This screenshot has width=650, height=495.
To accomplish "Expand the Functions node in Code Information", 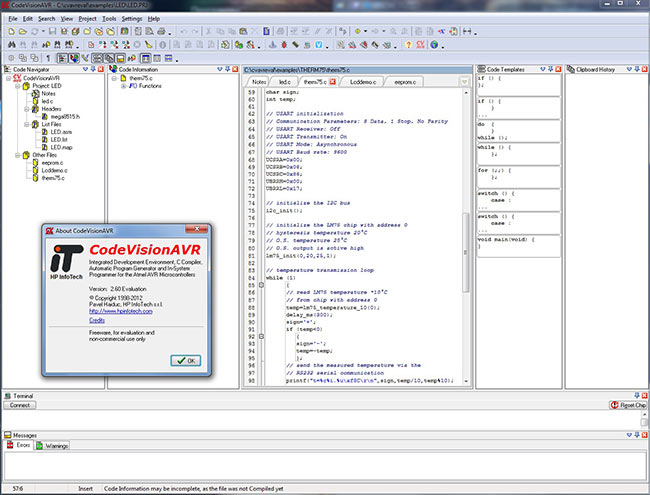I will [124, 86].
